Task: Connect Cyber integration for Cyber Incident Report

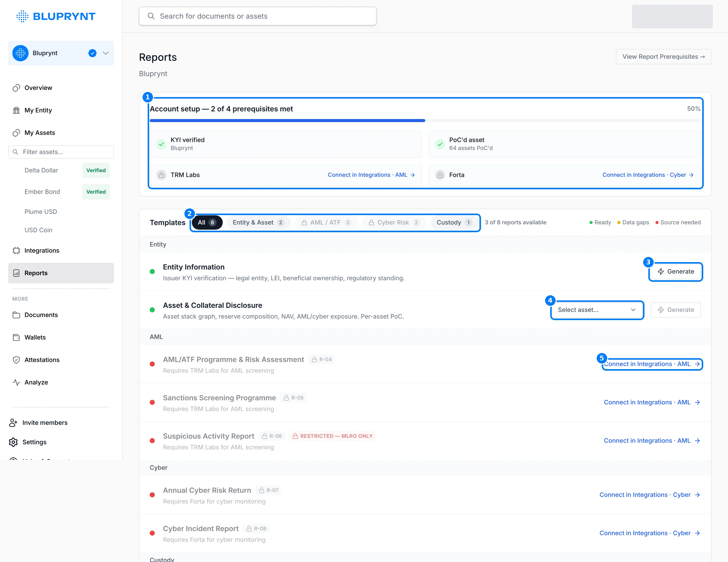Action: [x=650, y=533]
